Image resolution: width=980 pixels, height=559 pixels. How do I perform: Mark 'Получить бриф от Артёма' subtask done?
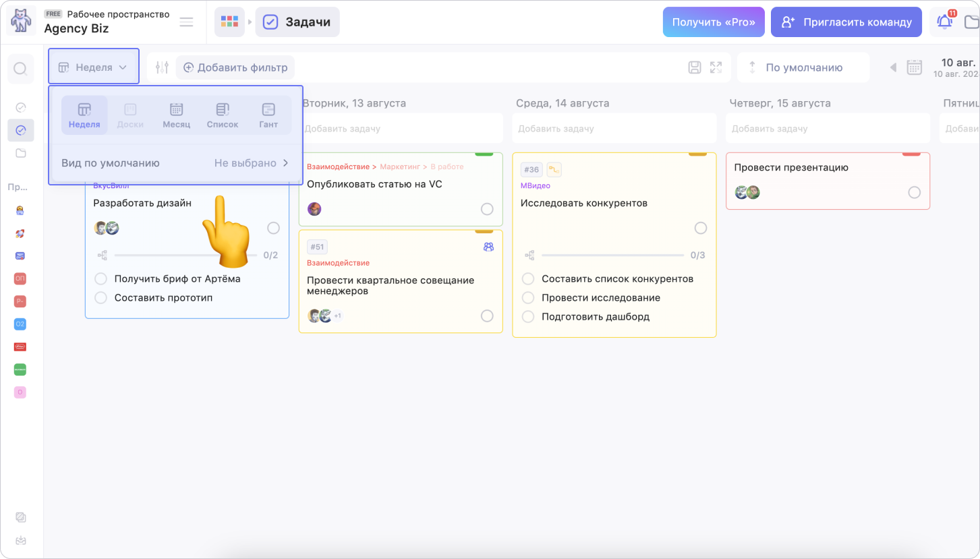coord(101,278)
